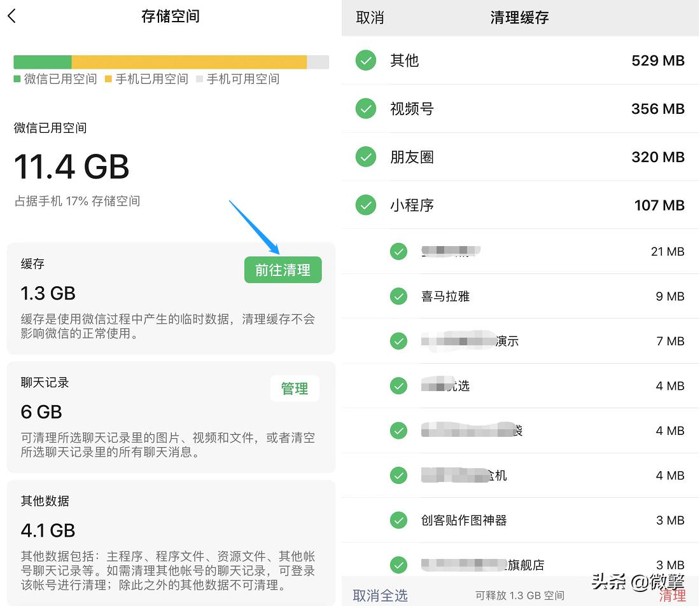Viewport: 700px width, 606px height.
Task: Tap the 微信已用空间 green legend marker
Action: [x=17, y=79]
